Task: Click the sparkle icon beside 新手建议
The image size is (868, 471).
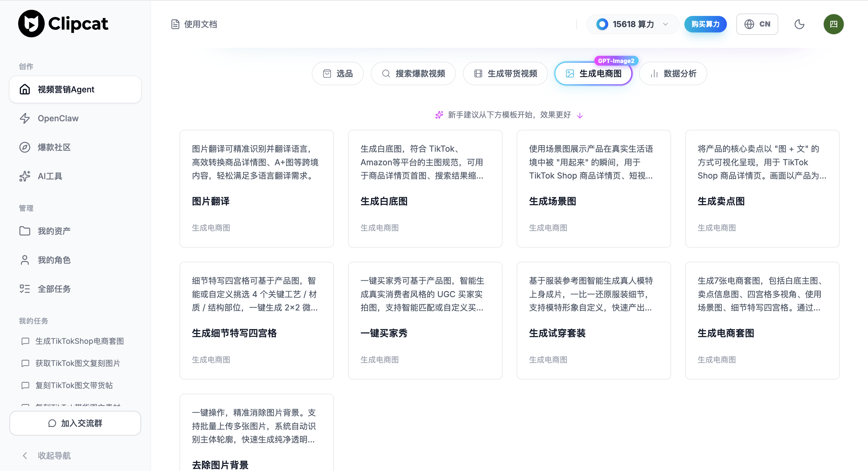Action: (x=439, y=115)
